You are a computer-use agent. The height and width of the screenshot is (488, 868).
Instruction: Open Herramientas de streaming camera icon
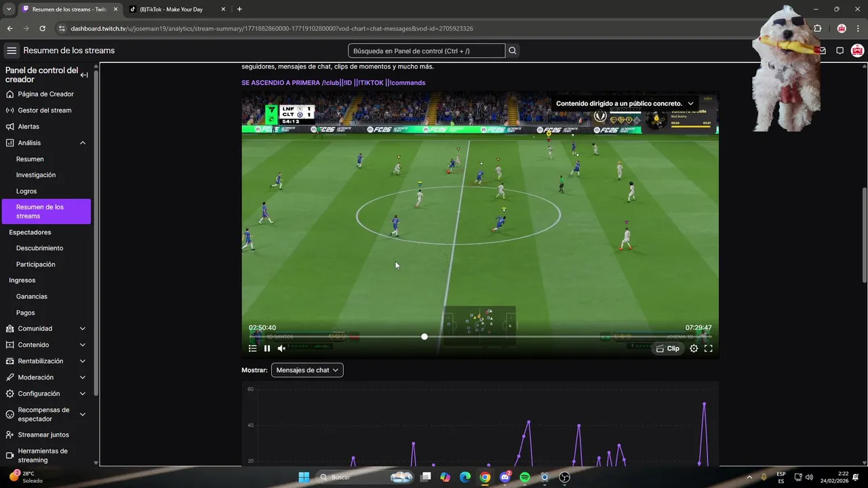tap(9, 455)
